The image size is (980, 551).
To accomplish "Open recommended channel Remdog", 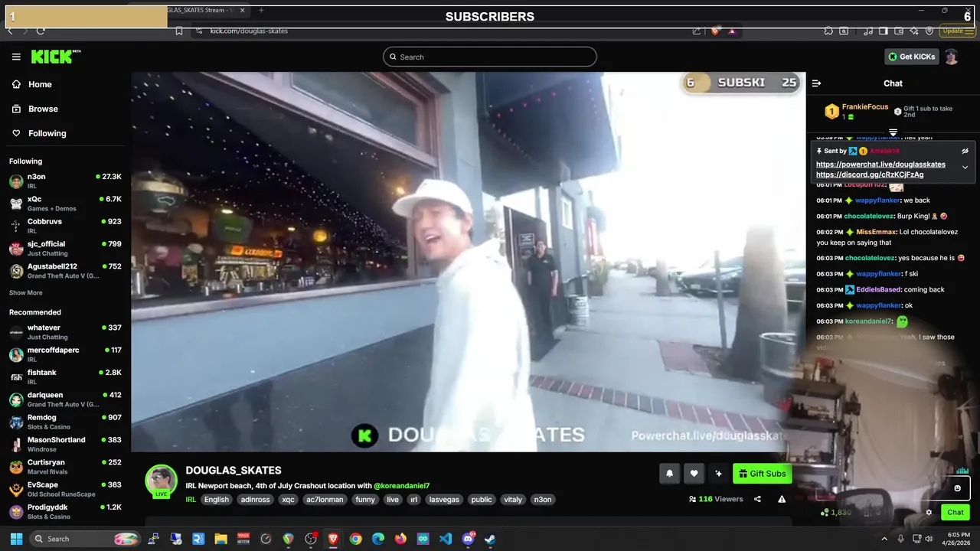I will click(x=65, y=422).
